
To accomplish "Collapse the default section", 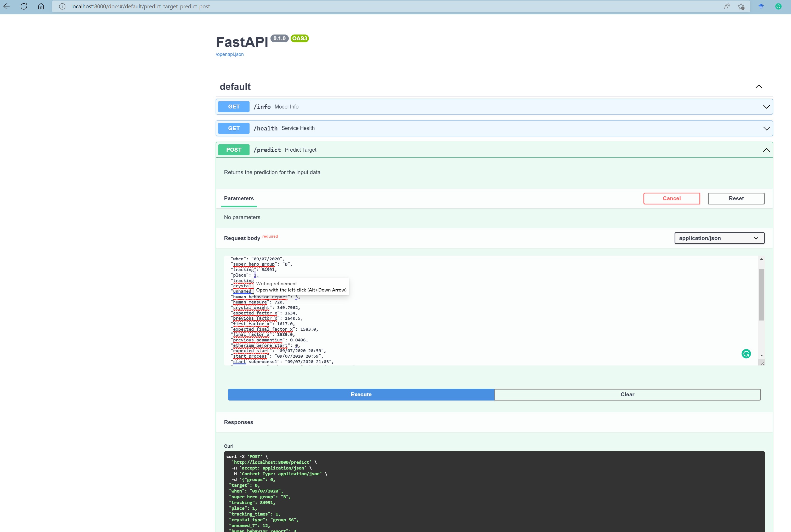I will tap(758, 87).
